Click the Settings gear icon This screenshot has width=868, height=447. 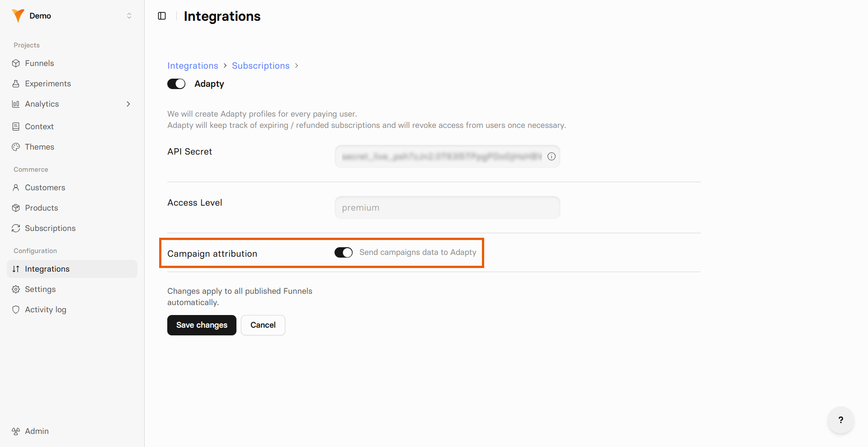click(16, 289)
